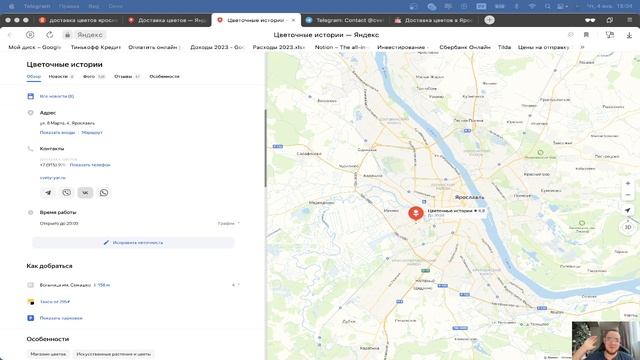Screen dimensions: 640x360
Task: Open Тинькофф Кредит bookmark
Action: pos(96,47)
